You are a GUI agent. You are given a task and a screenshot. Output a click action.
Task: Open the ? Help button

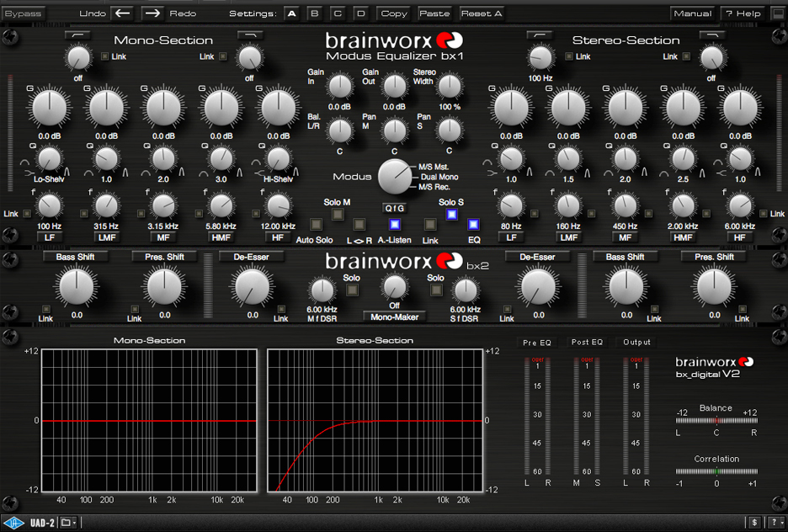click(743, 13)
